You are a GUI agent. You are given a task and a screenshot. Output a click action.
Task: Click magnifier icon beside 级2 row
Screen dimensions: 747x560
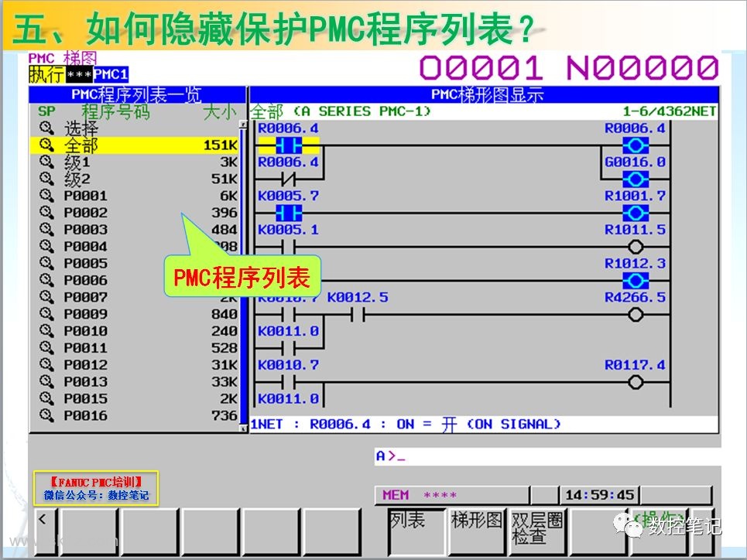[46, 179]
